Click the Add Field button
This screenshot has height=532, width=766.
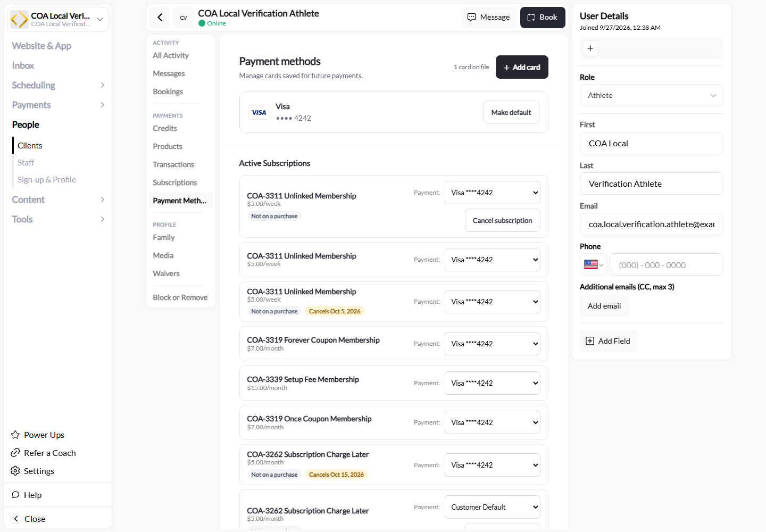609,341
